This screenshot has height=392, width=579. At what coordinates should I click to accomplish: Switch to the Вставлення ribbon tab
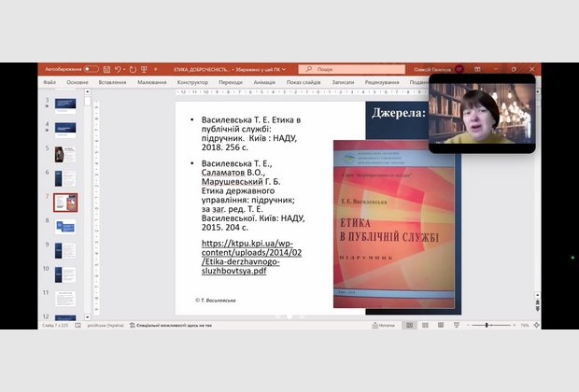tap(112, 82)
